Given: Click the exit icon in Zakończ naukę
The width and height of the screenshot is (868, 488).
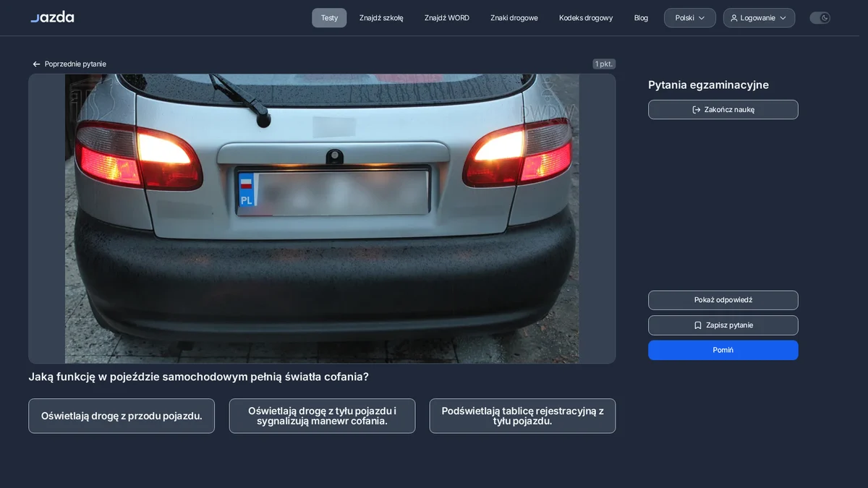Looking at the screenshot, I should (x=697, y=110).
